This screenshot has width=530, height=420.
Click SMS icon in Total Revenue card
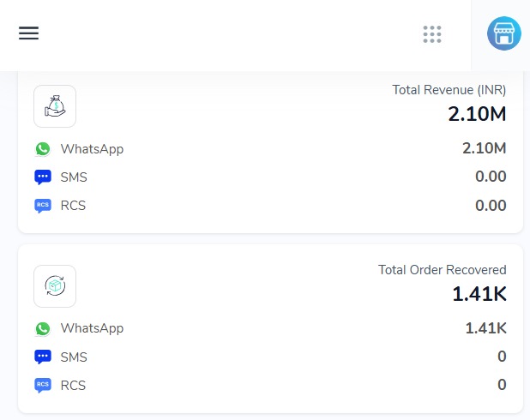[43, 177]
